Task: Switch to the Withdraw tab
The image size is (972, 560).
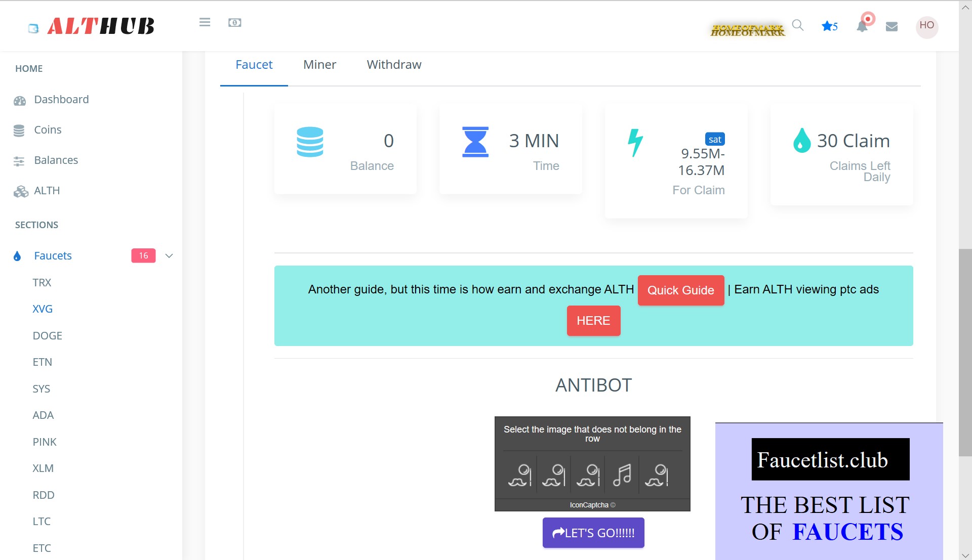Action: pyautogui.click(x=394, y=65)
